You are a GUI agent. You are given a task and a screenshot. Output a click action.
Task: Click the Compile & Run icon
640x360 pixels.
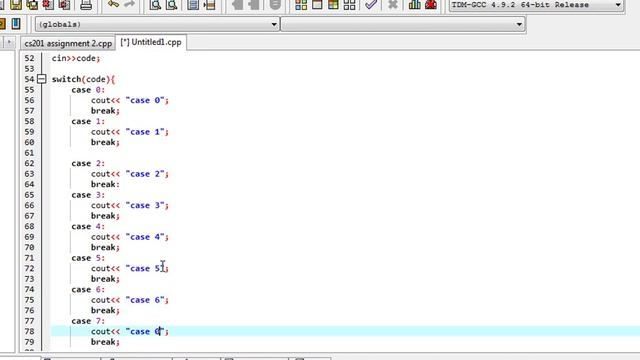[333, 5]
